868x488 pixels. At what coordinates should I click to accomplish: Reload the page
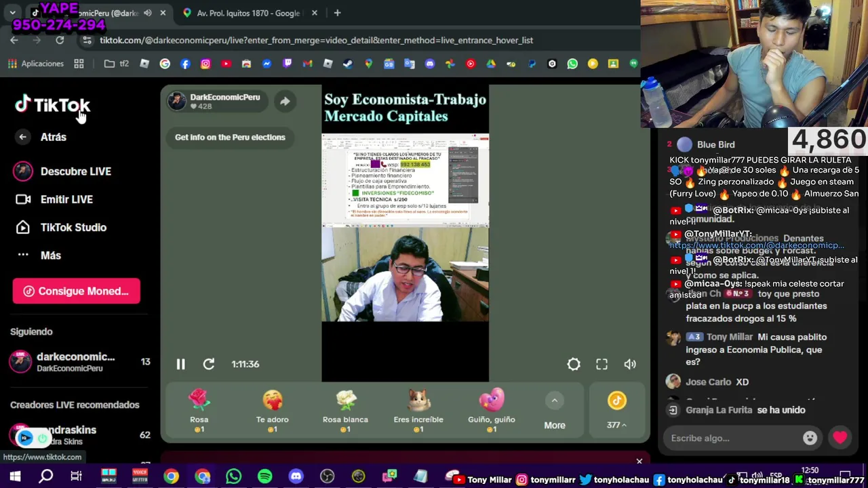(60, 41)
